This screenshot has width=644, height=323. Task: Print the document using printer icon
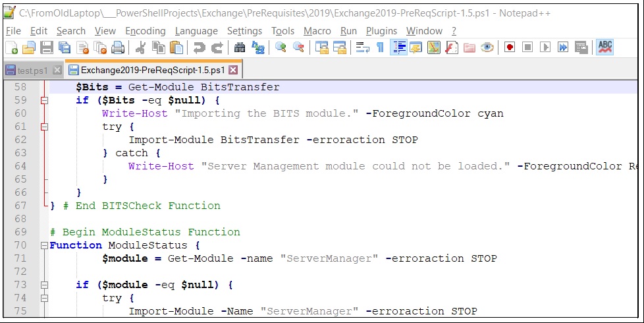118,47
